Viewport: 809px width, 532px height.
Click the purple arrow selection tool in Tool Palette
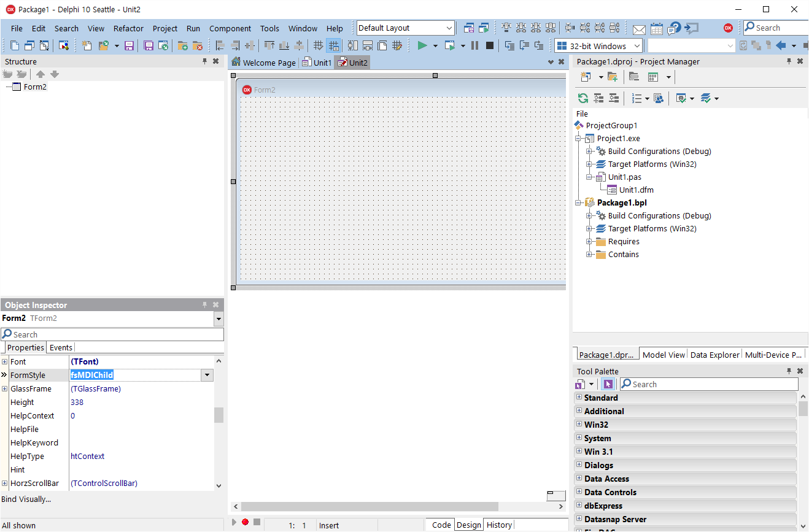tap(608, 384)
